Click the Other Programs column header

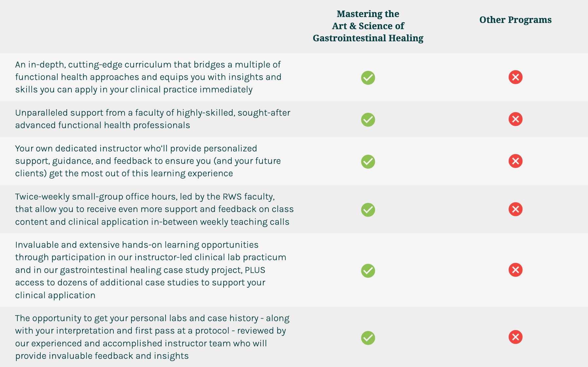point(515,20)
